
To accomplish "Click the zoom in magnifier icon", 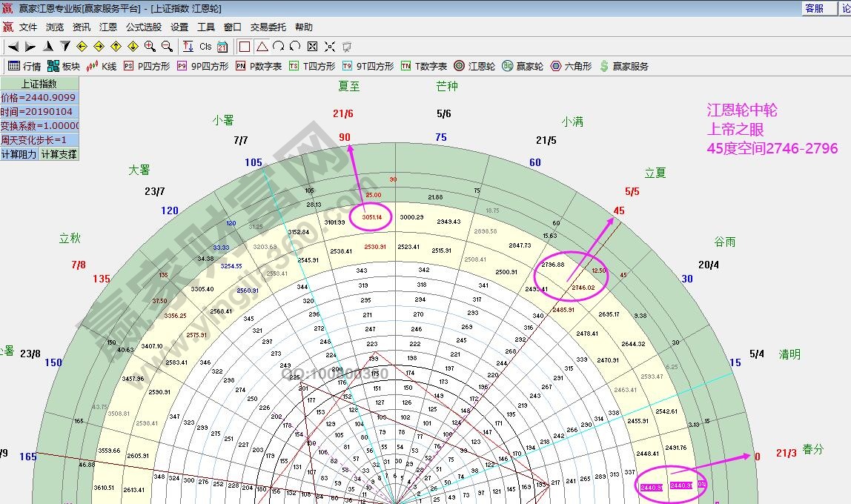I will point(150,46).
